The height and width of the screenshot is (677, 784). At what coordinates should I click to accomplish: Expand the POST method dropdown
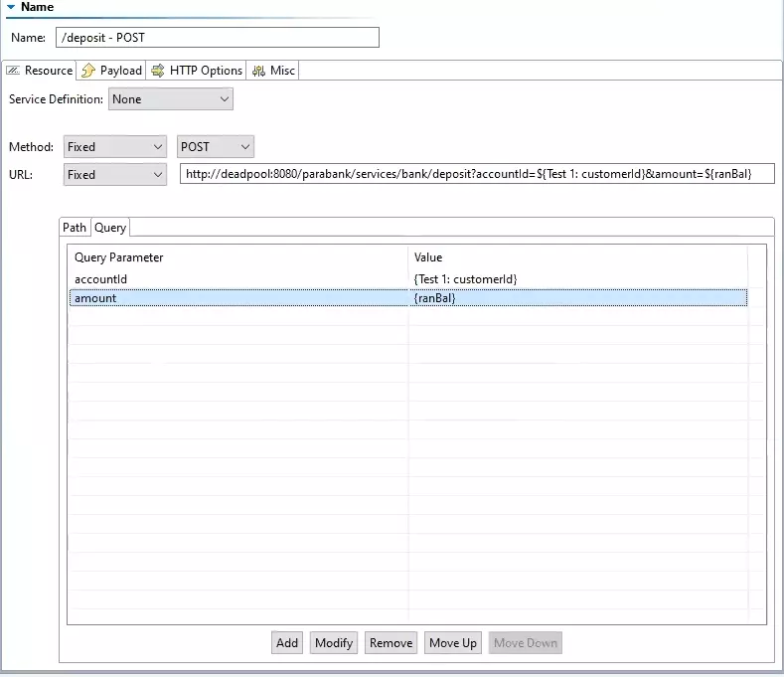(216, 147)
